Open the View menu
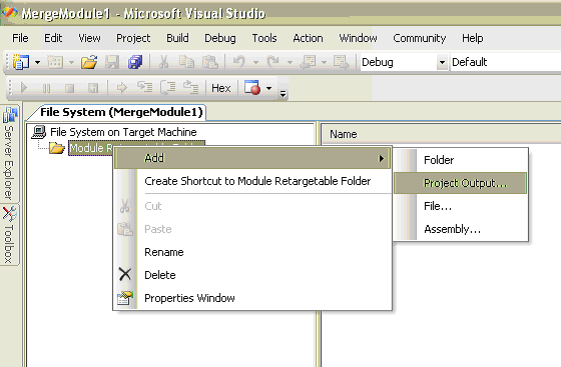The image size is (561, 367). pos(89,38)
